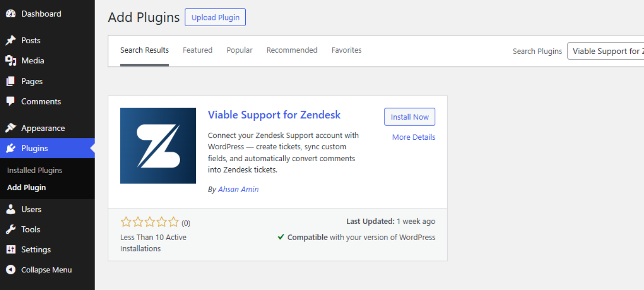This screenshot has height=290, width=644.
Task: Click the Settings sliders icon
Action: pyautogui.click(x=10, y=250)
